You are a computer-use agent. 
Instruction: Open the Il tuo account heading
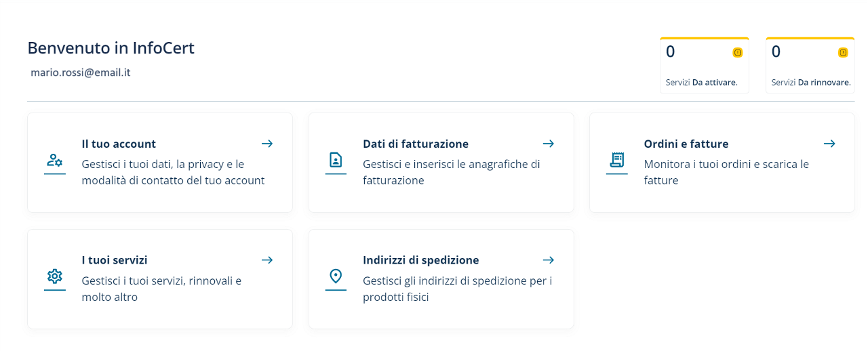pos(119,144)
